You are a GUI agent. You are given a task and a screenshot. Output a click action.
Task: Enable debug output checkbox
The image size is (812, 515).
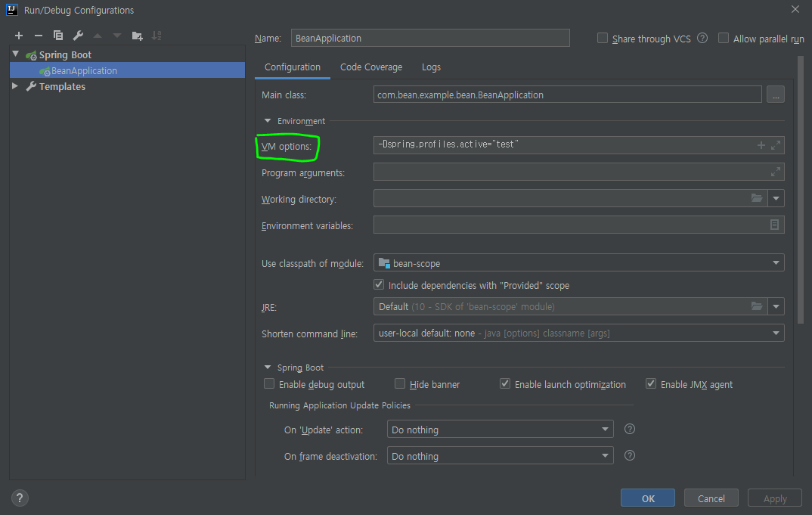pyautogui.click(x=268, y=383)
